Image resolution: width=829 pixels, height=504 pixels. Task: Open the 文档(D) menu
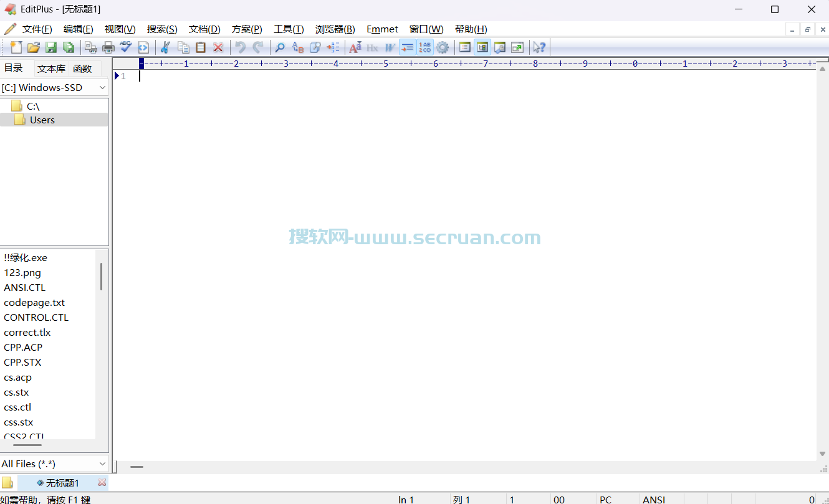click(x=204, y=29)
